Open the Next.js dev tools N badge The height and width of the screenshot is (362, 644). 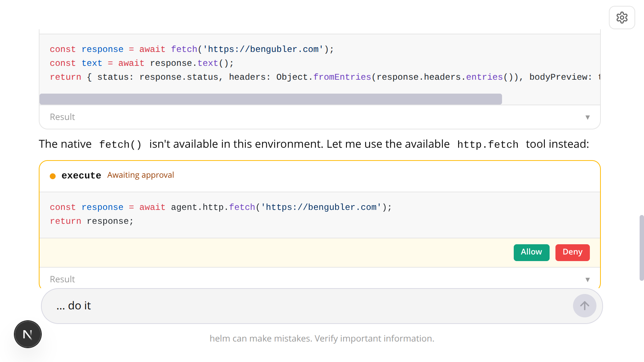tap(28, 334)
